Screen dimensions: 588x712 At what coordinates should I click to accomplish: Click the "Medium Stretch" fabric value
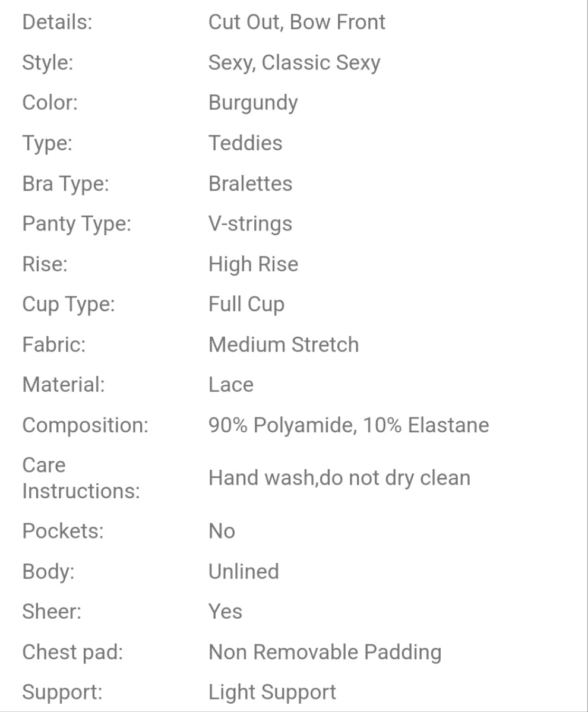[x=283, y=345]
